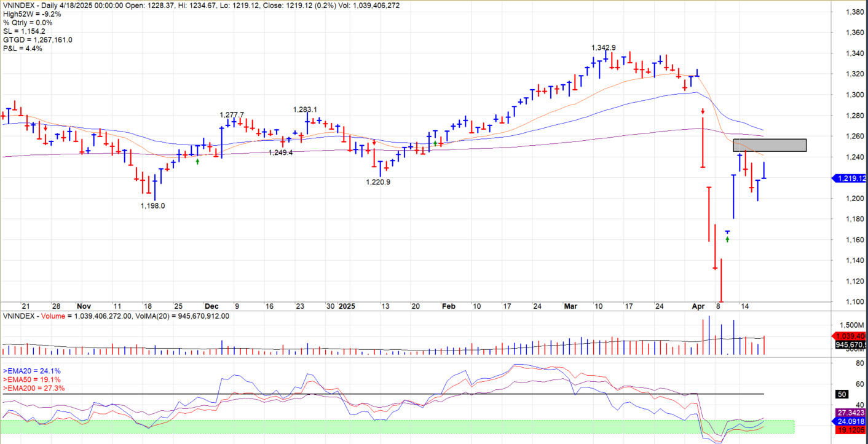This screenshot has height=444, width=868.
Task: Click the >EMA20 = 24.1% indicator label
Action: (32, 371)
